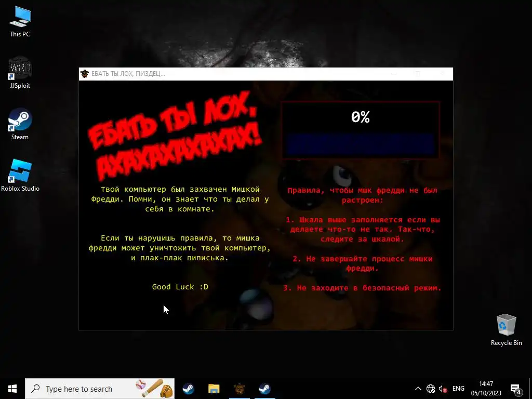Select the Recycle Bin desktop icon
This screenshot has height=399, width=532.
click(x=506, y=330)
